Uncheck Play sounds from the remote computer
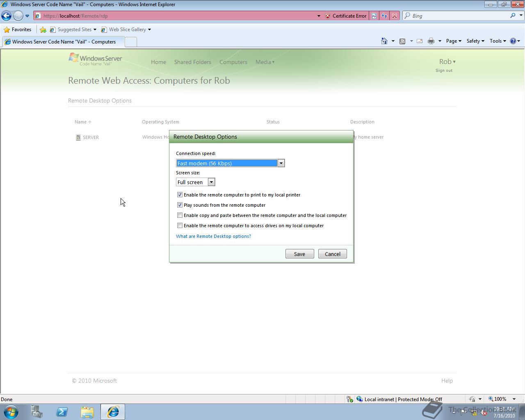The height and width of the screenshot is (420, 525). pos(180,205)
